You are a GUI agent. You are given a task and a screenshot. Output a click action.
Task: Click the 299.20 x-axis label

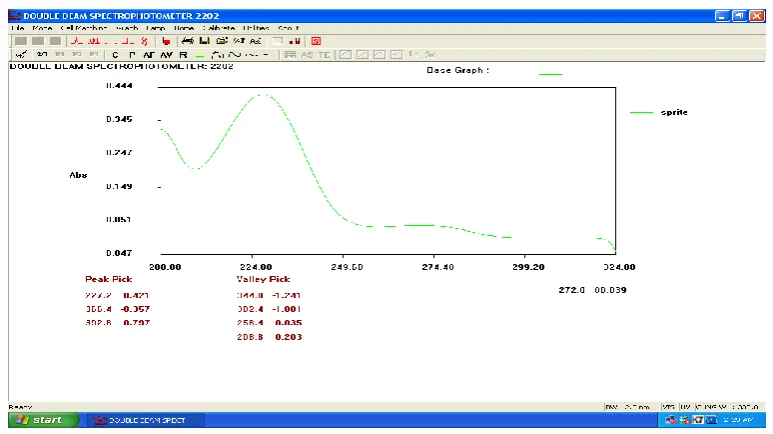coord(528,267)
